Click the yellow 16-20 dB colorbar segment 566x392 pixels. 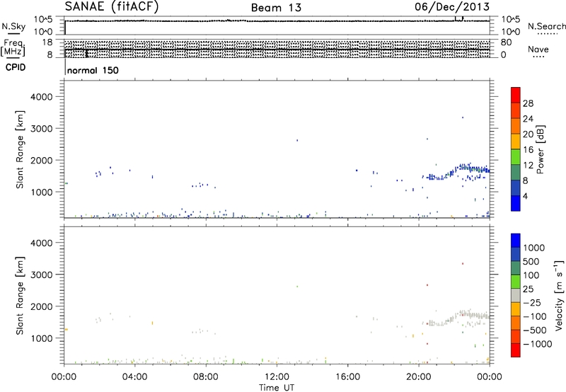pos(516,141)
